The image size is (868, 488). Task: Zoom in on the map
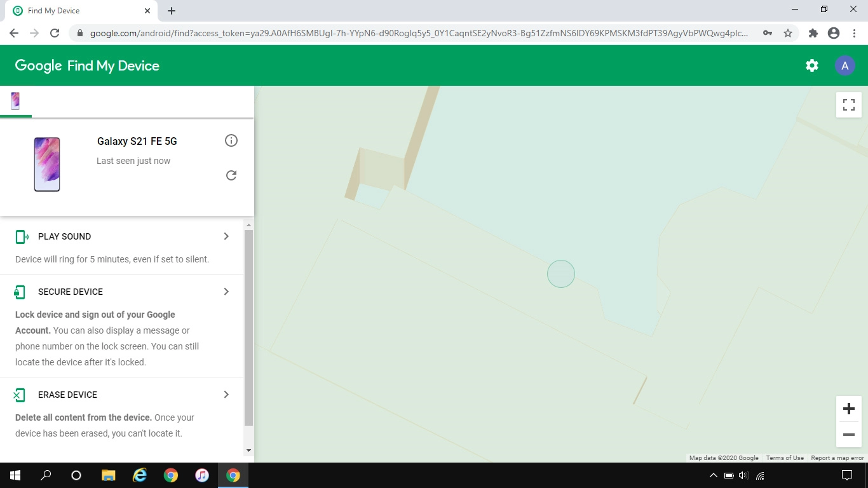click(x=848, y=409)
